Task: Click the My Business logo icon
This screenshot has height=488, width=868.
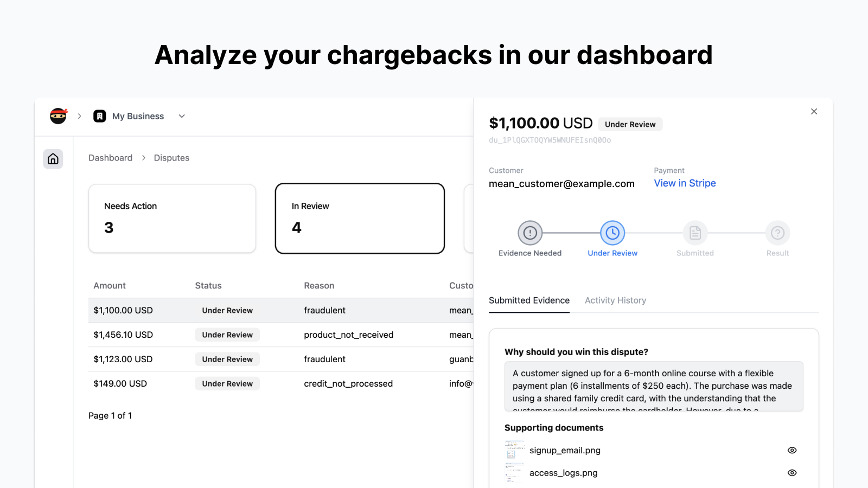Action: coord(99,115)
